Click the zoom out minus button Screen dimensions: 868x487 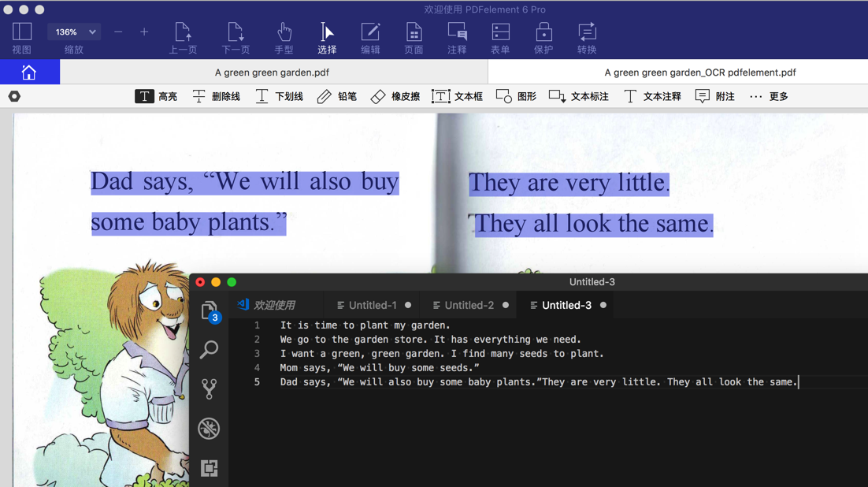(x=118, y=32)
